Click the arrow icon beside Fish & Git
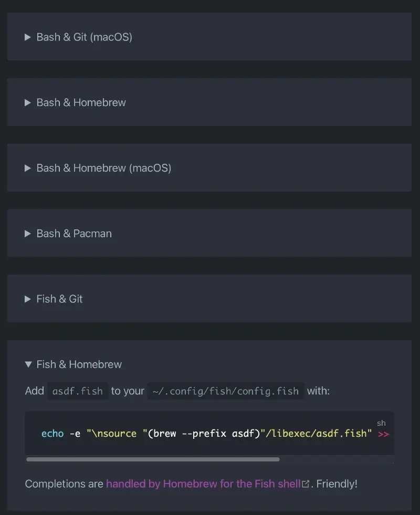This screenshot has height=515, width=420. [28, 299]
